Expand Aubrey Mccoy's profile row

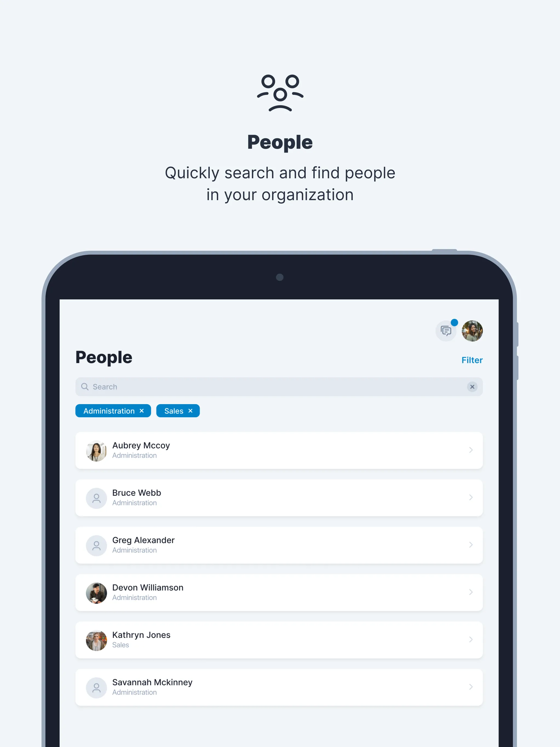(471, 450)
